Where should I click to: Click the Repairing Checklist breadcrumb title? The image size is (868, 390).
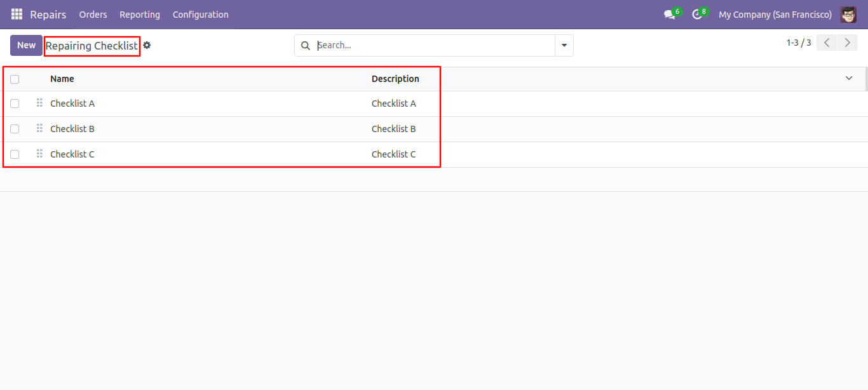92,46
